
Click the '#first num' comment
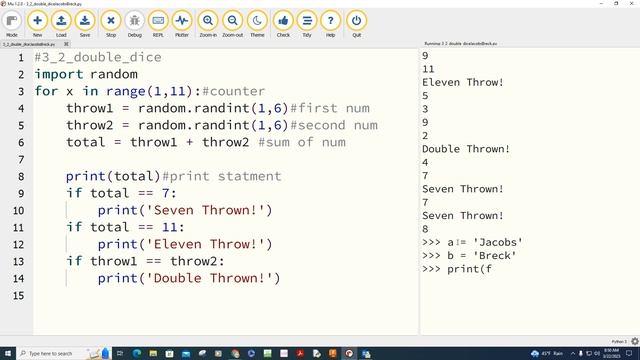[x=330, y=108]
